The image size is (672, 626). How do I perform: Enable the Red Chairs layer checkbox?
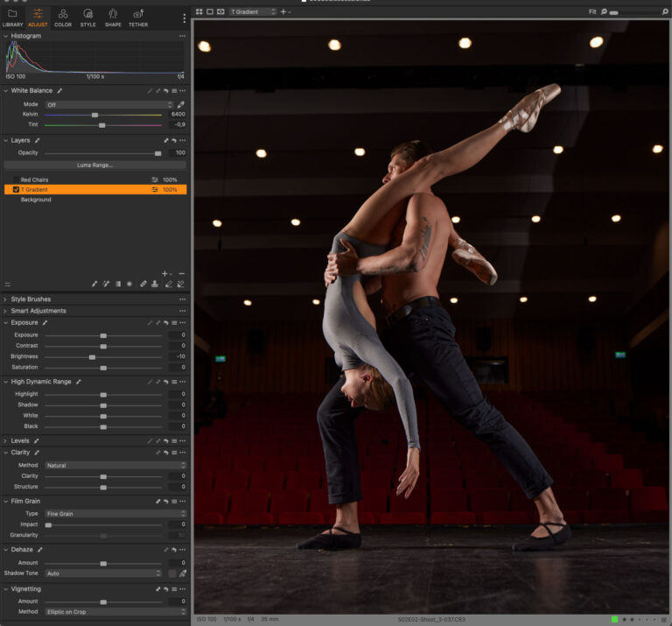[x=16, y=179]
